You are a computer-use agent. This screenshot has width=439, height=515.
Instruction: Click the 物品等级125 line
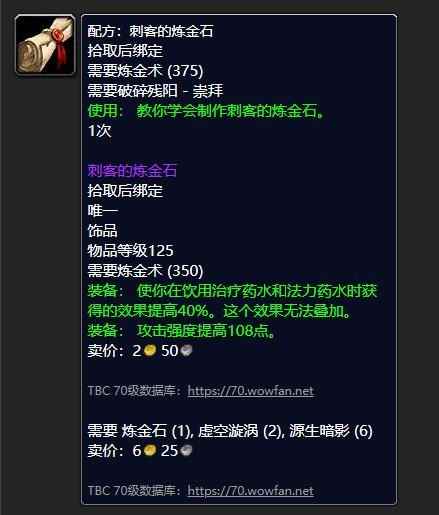(130, 251)
